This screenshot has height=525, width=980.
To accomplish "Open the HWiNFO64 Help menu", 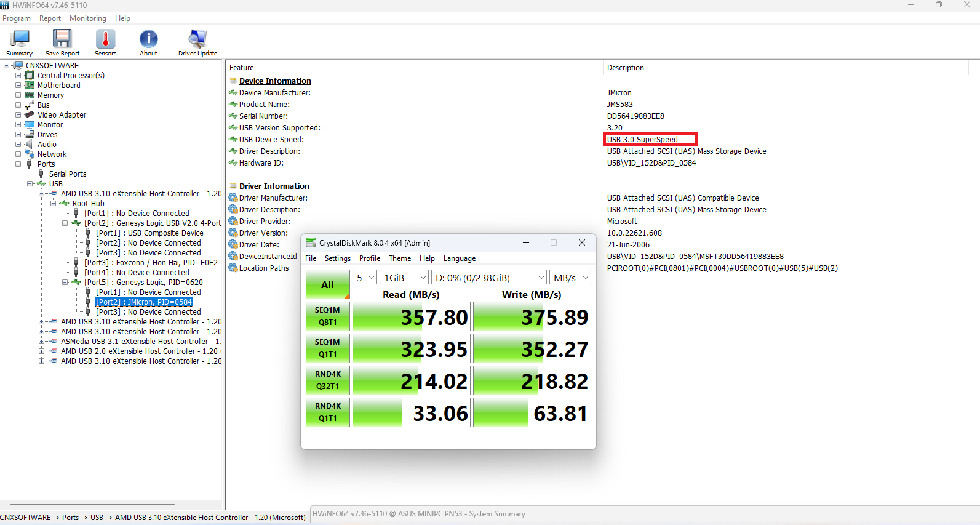I will (122, 18).
